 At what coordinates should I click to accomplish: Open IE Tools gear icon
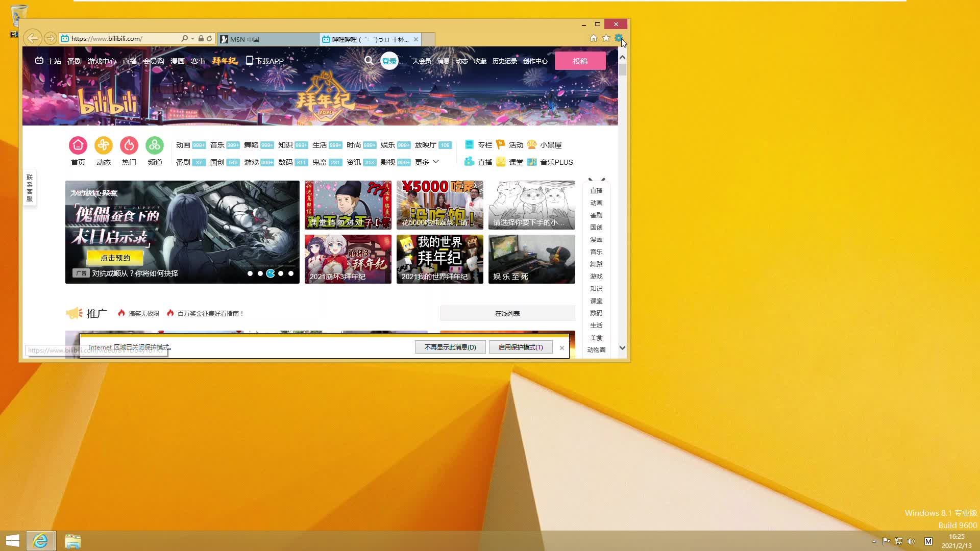[x=618, y=38]
